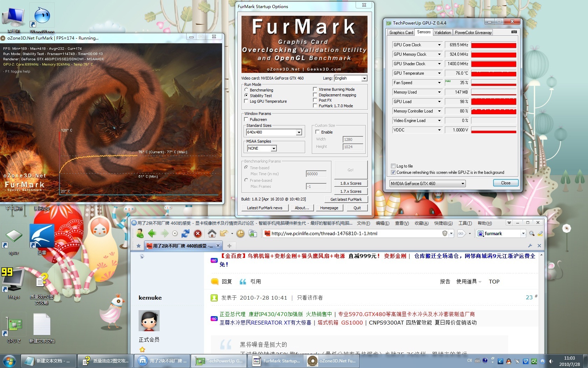The width and height of the screenshot is (588, 368).
Task: Click the Get latest FurMark button
Action: coord(346,199)
